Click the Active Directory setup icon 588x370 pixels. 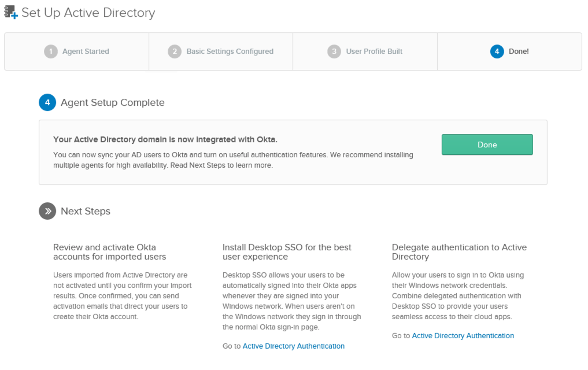(x=11, y=12)
